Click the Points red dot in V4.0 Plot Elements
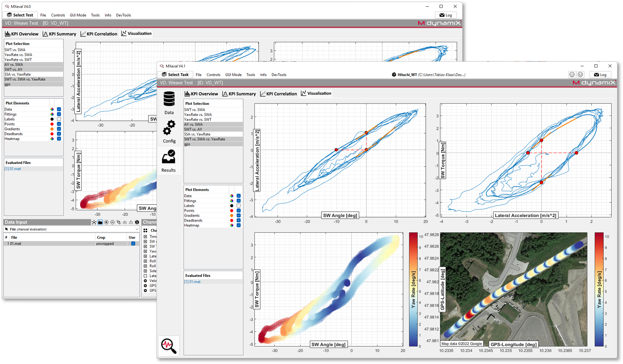The width and height of the screenshot is (623, 364). pos(52,124)
